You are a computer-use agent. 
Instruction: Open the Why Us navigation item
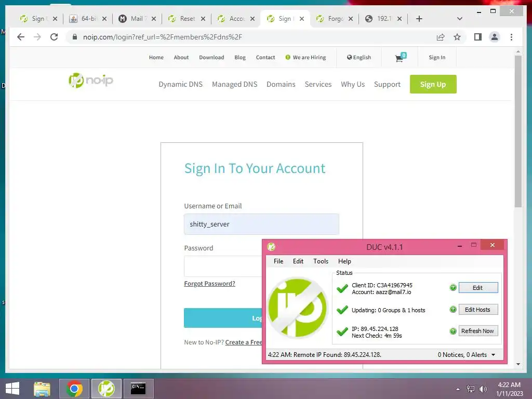coord(353,84)
